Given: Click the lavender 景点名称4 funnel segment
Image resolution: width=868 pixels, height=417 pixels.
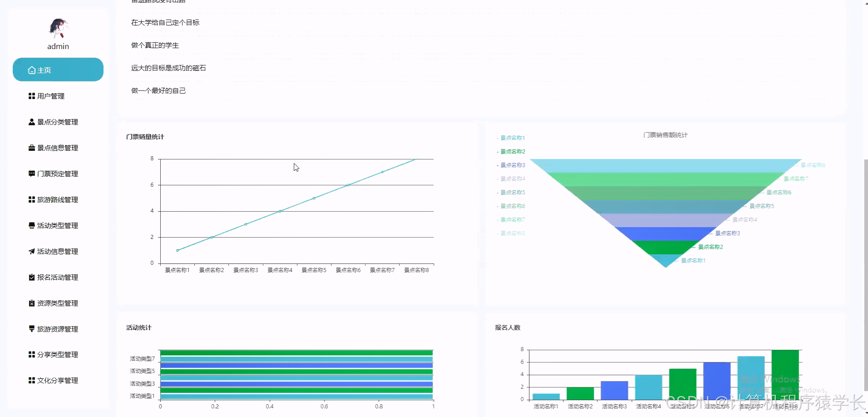Looking at the screenshot, I should [666, 220].
